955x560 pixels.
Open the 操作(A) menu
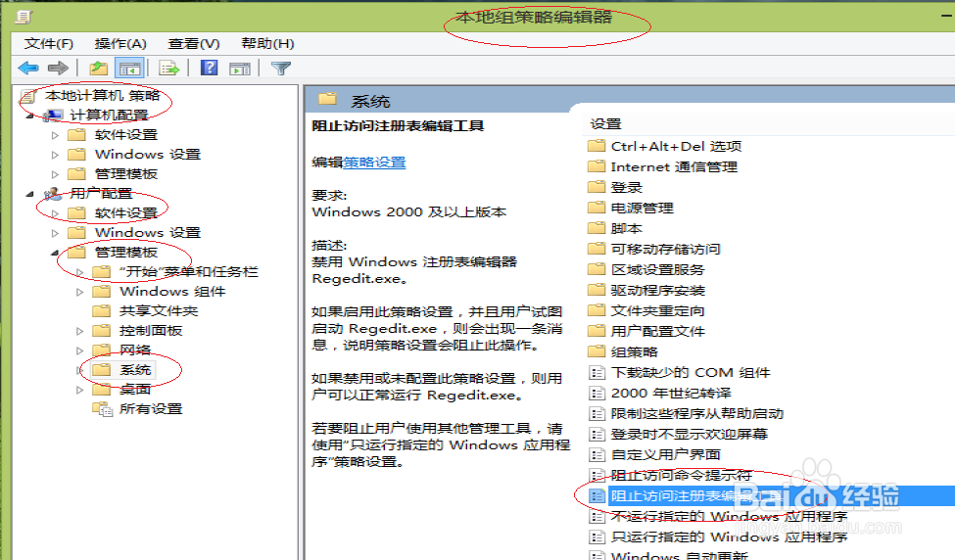(120, 44)
